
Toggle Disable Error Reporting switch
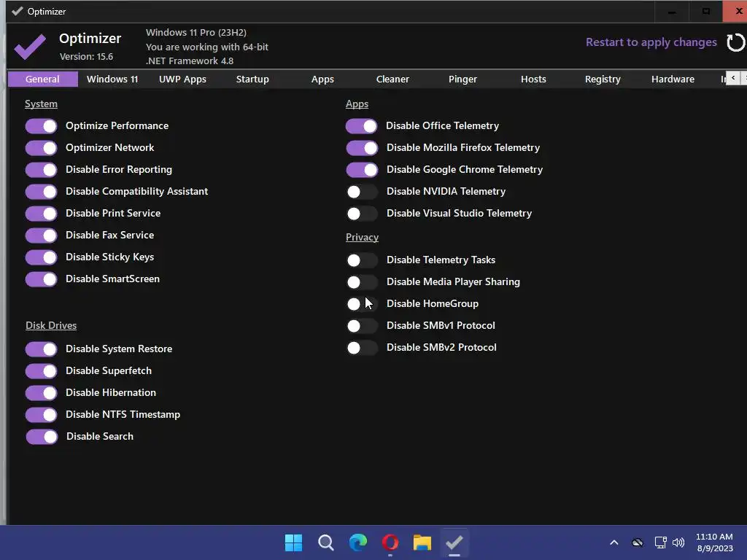click(42, 170)
